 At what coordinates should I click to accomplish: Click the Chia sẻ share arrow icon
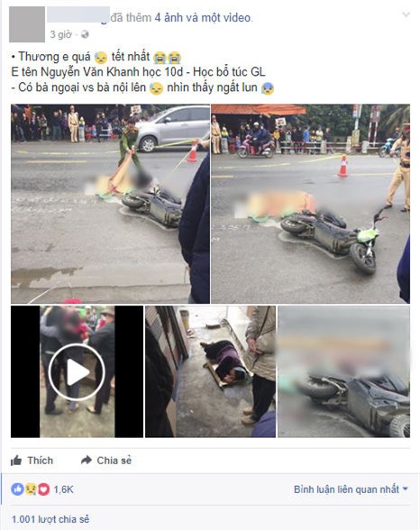(x=87, y=460)
